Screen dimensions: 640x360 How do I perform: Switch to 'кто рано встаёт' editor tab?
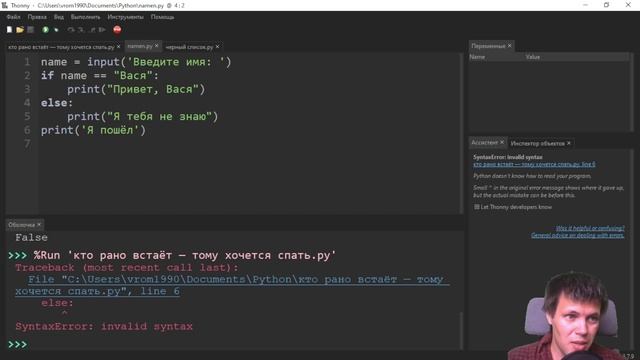pos(61,47)
